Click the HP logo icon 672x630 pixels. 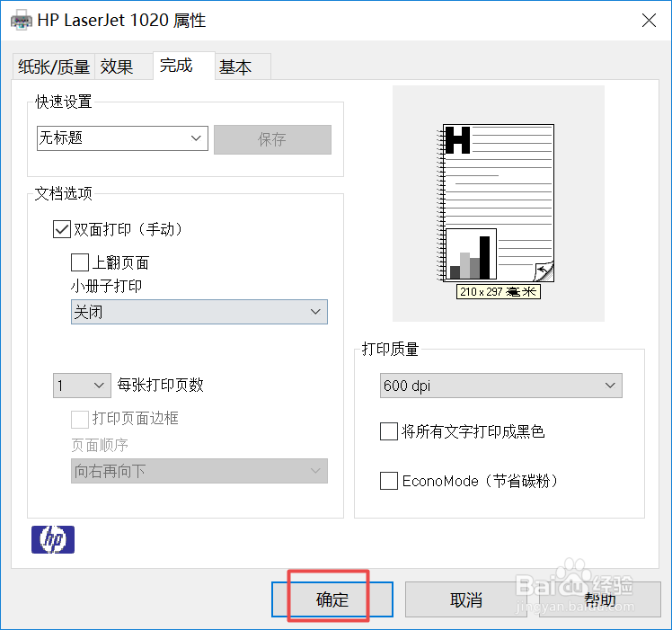tap(53, 539)
